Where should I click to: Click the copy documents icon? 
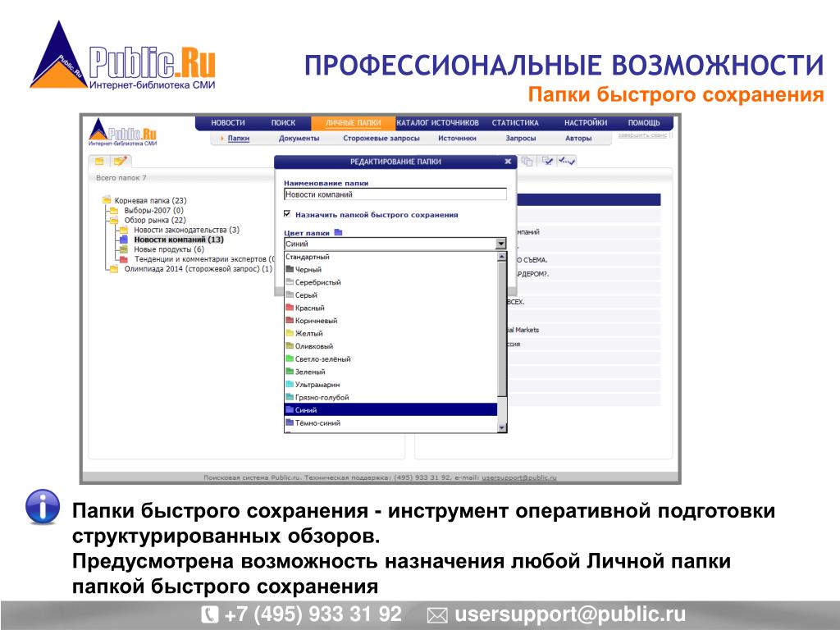point(527,161)
